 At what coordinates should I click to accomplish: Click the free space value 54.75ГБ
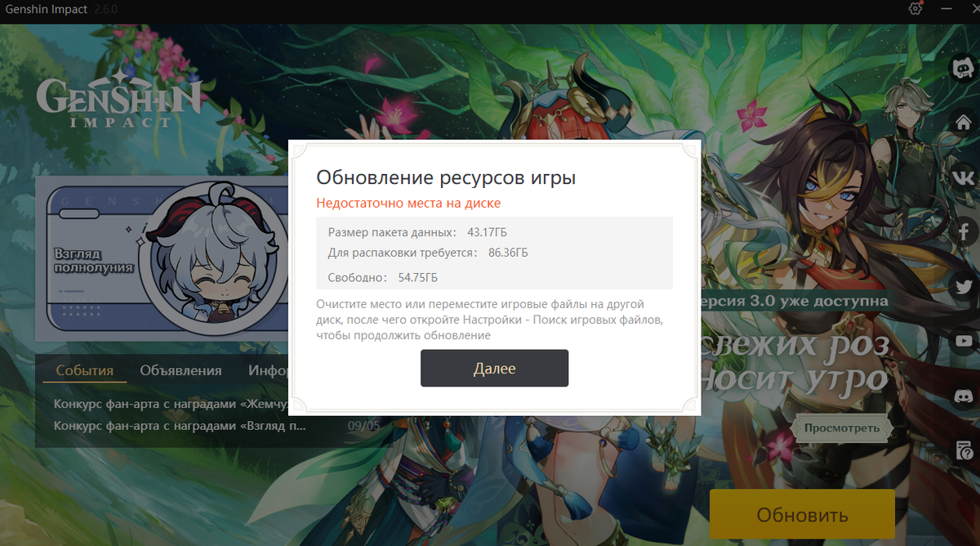(417, 278)
